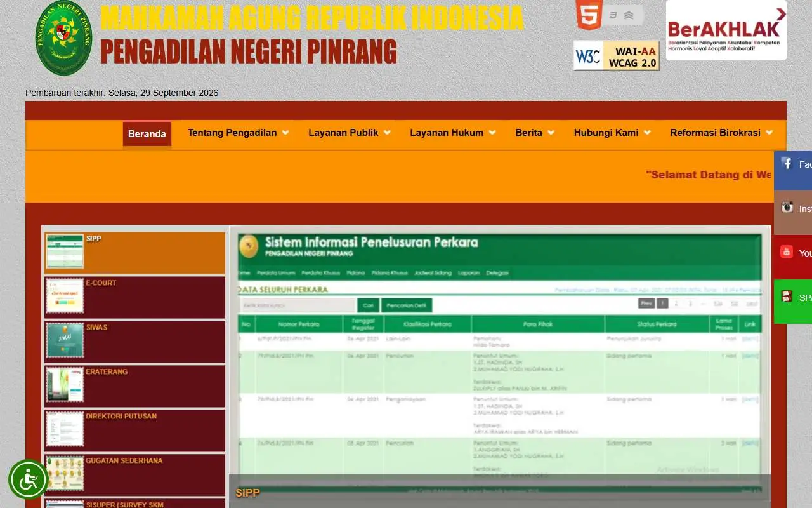812x508 pixels.
Task: Click the Pengadilan Negeri Pinrang title text
Action: (x=249, y=51)
